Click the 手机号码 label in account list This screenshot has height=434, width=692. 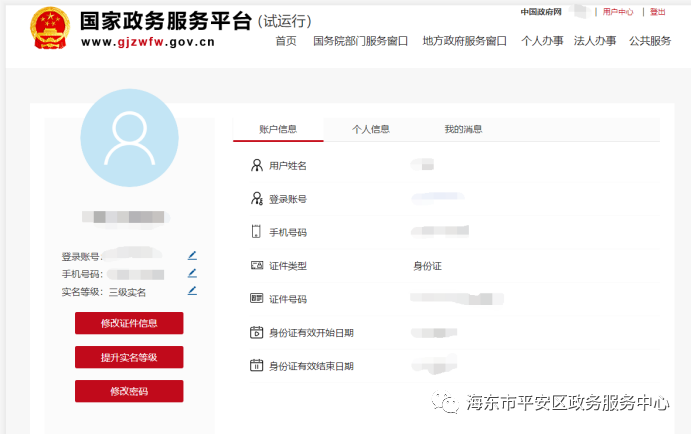(x=288, y=232)
